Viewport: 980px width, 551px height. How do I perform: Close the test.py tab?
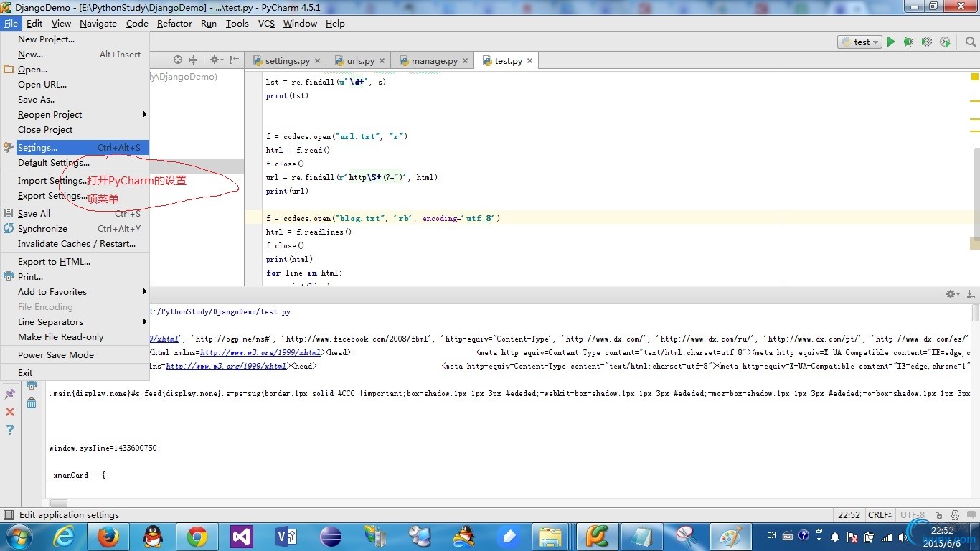[x=529, y=61]
